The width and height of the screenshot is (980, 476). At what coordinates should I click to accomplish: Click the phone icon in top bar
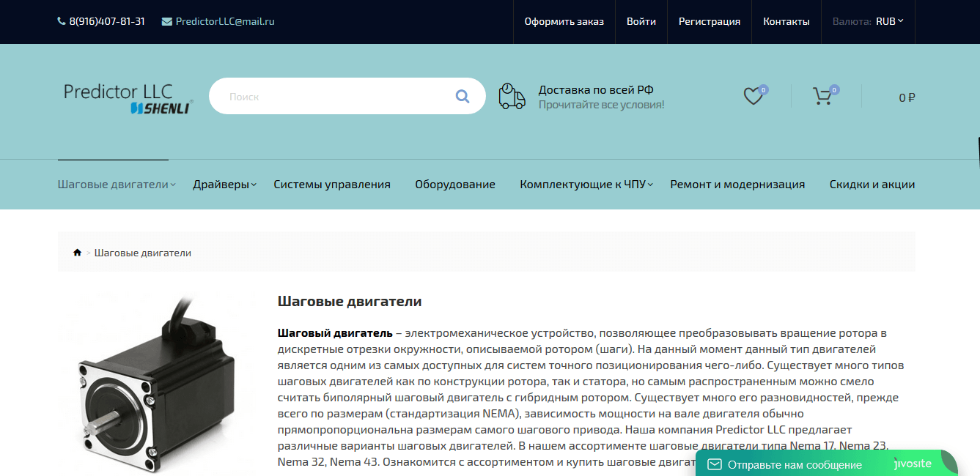(x=61, y=21)
